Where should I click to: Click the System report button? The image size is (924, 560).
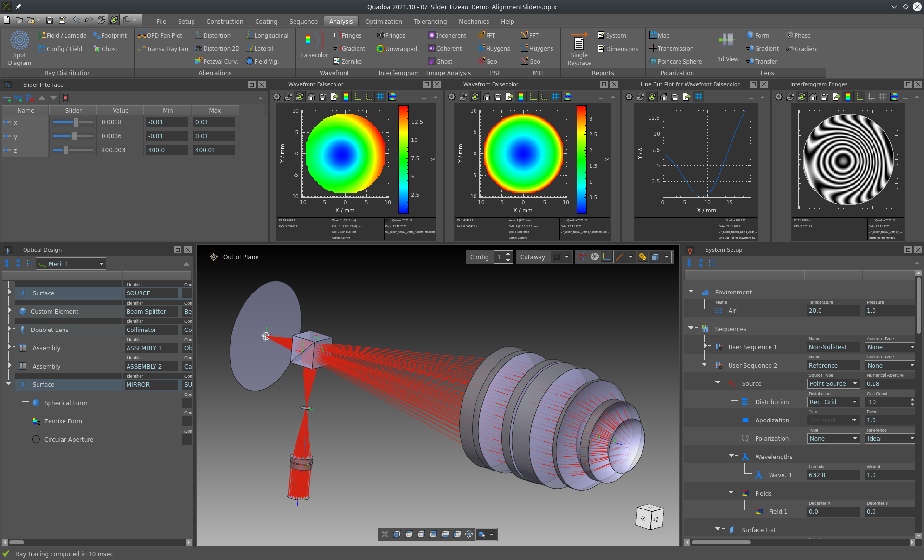[x=612, y=35]
